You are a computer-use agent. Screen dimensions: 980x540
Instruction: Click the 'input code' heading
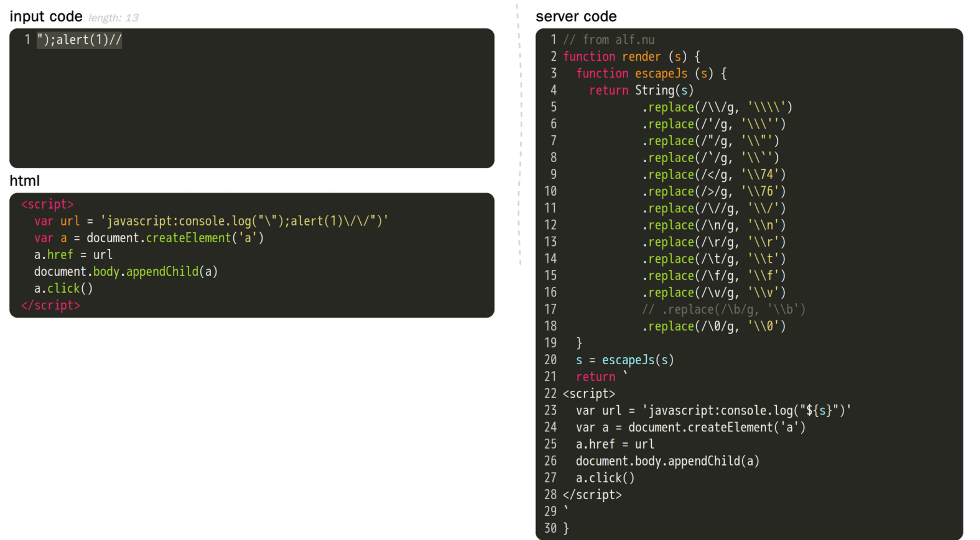(x=46, y=16)
